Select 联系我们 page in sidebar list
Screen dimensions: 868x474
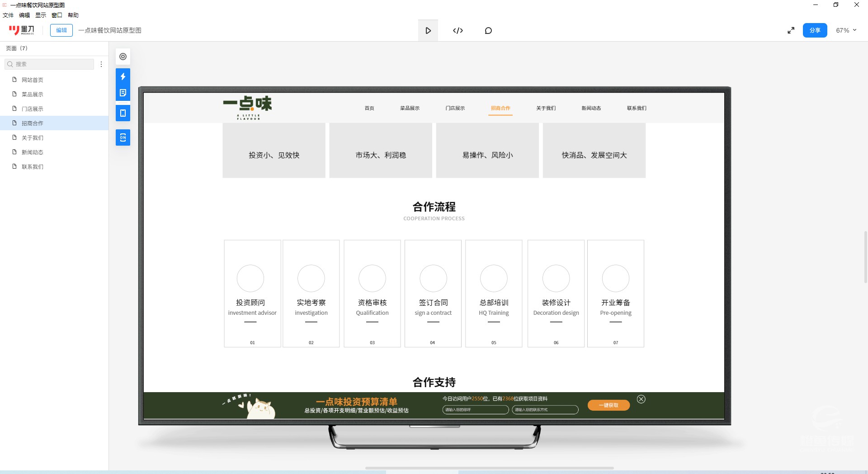(54, 166)
